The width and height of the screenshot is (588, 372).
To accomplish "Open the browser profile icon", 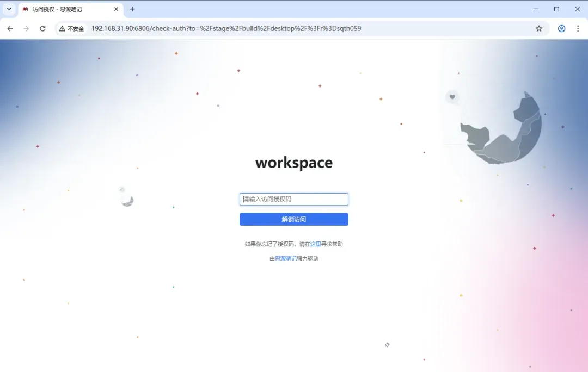I will [561, 28].
